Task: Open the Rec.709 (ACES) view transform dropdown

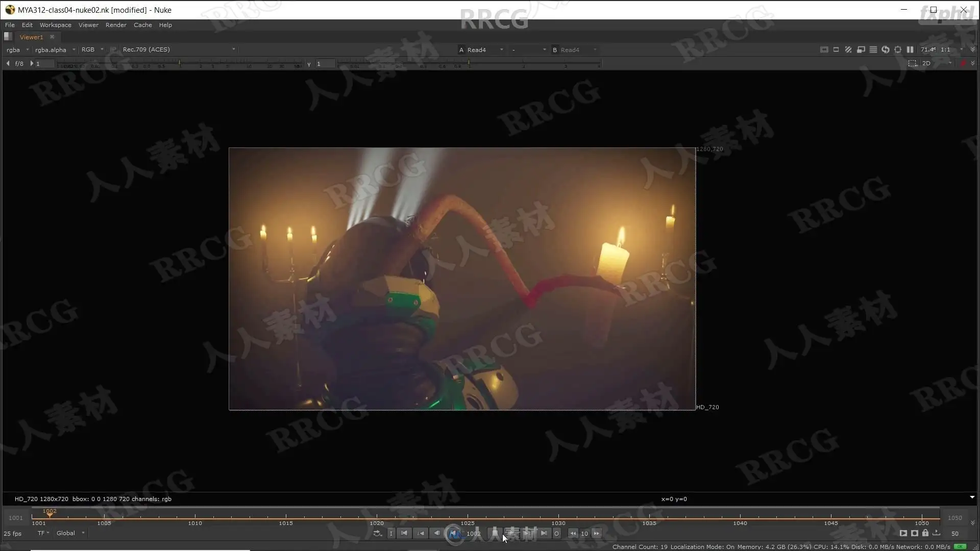Action: point(179,49)
